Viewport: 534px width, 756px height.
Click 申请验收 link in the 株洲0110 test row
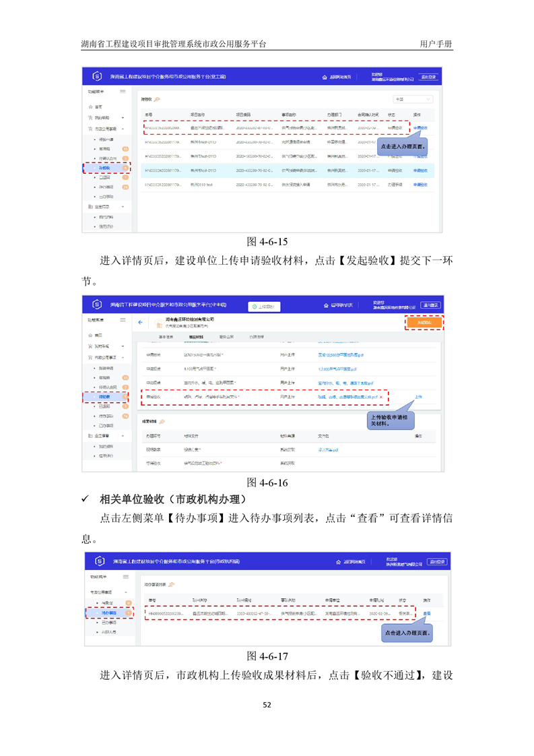pos(420,185)
